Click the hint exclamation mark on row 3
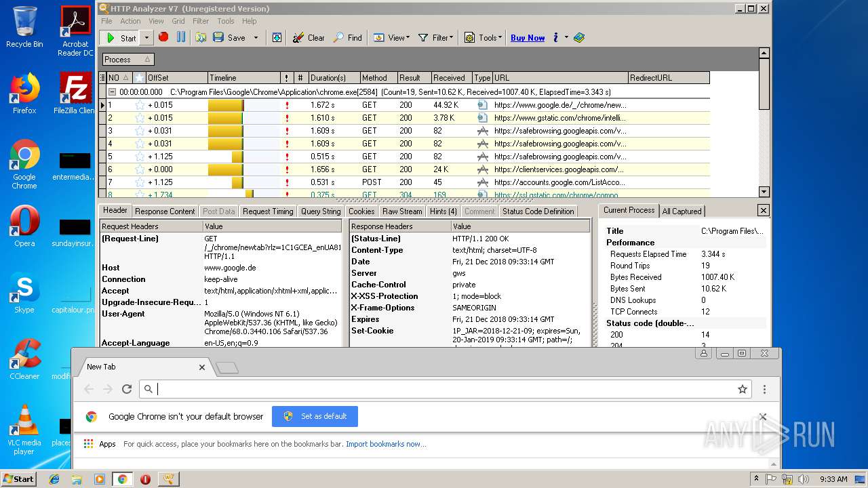Image resolution: width=868 pixels, height=488 pixels. tap(287, 131)
